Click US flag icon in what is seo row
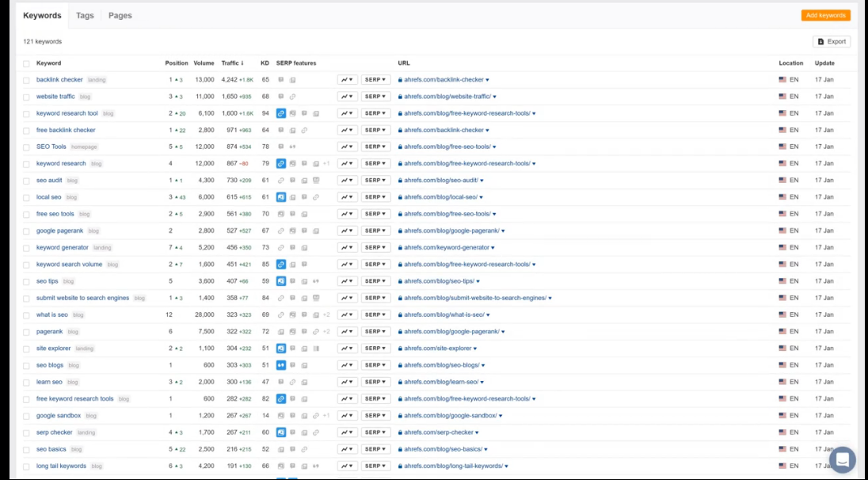868x480 pixels. [782, 315]
